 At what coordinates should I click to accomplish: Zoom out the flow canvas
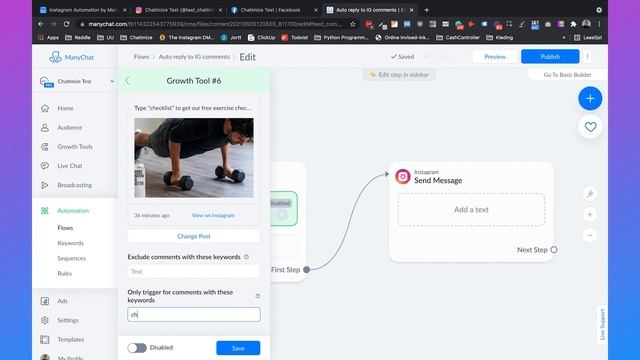[590, 236]
